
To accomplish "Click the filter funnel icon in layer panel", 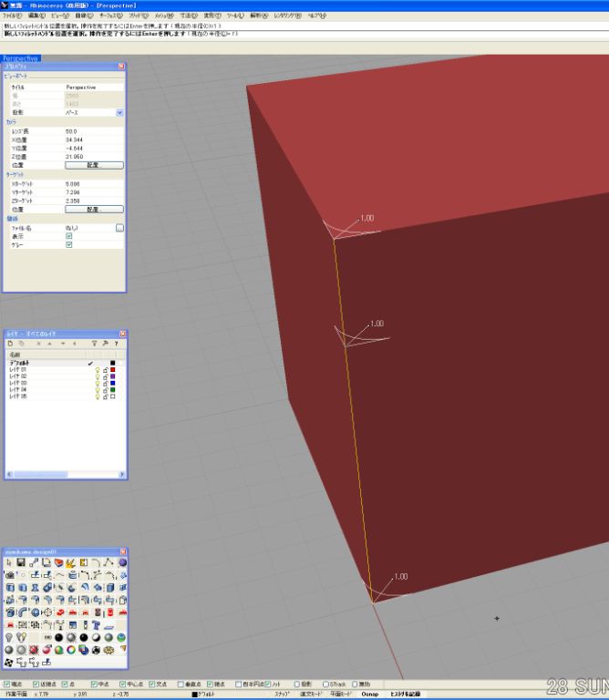I will pyautogui.click(x=93, y=344).
